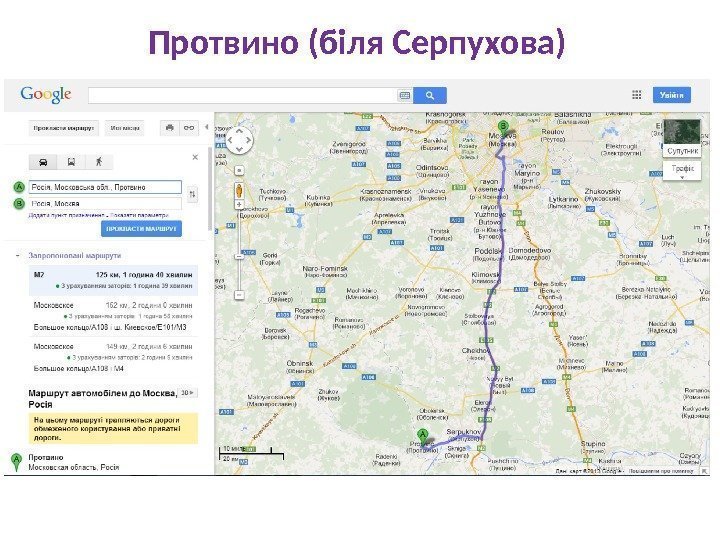Click the print icon
The image size is (720, 540).
tap(170, 128)
